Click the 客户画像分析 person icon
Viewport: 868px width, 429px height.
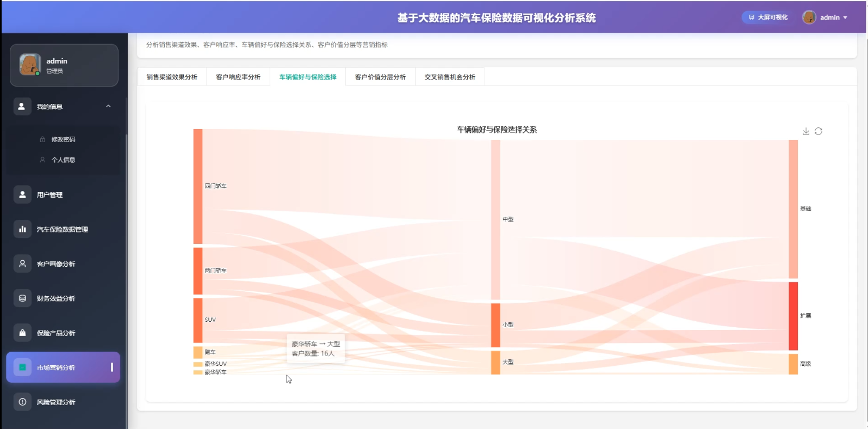[22, 263]
